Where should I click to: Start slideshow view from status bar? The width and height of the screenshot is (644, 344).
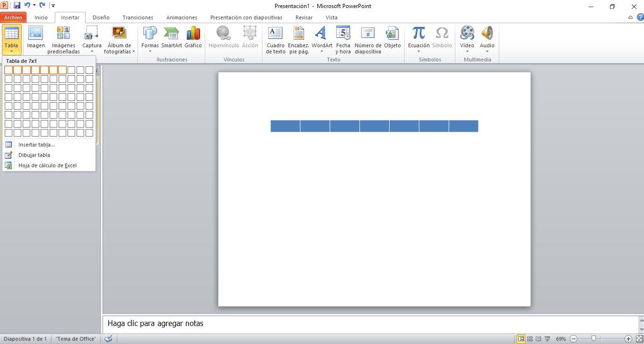[548, 339]
